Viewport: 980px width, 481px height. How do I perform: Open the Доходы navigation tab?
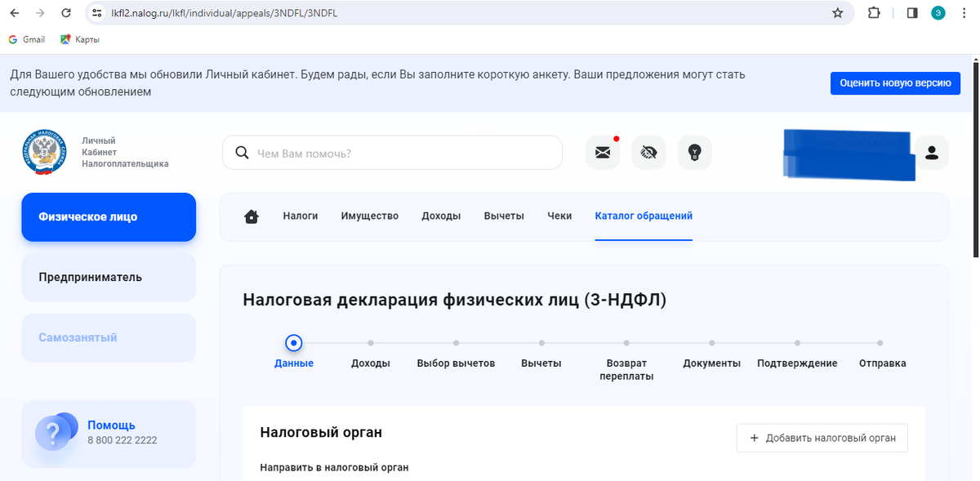point(441,216)
